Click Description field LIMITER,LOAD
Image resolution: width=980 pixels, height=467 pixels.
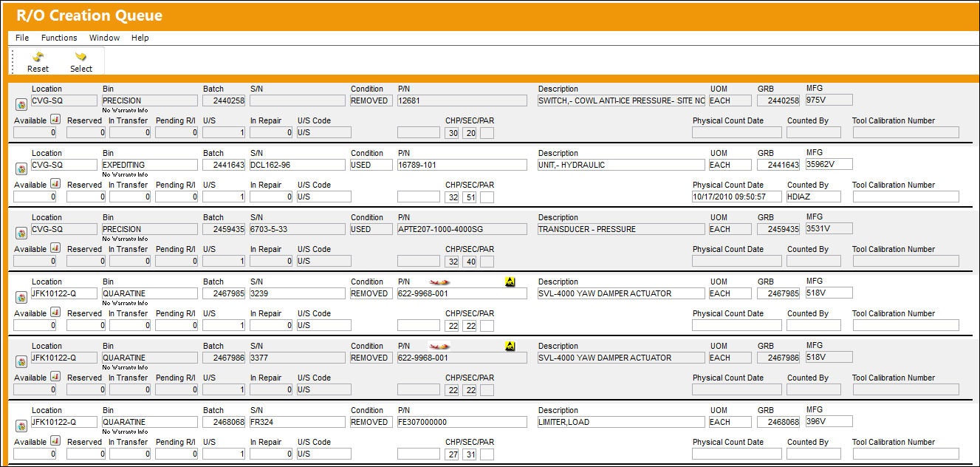pos(621,422)
